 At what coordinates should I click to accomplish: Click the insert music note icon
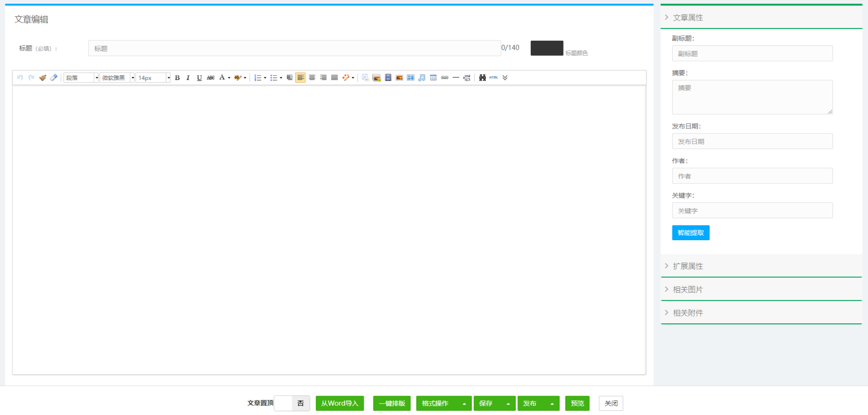coord(422,78)
